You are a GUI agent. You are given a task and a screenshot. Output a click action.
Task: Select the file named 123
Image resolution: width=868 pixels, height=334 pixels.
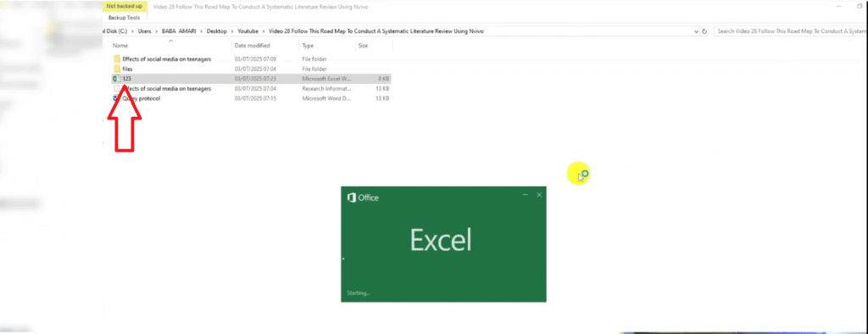click(127, 79)
